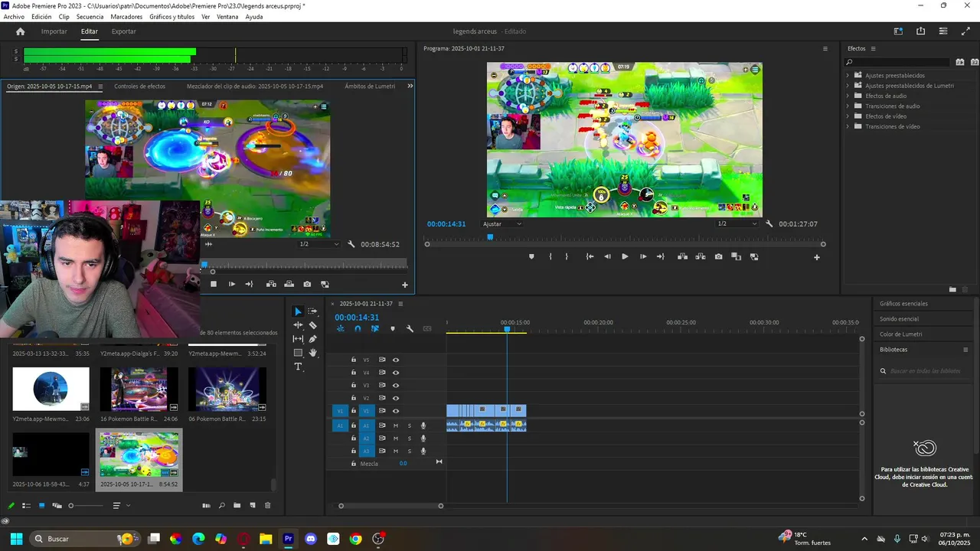This screenshot has width=980, height=551.
Task: Solo audio track A2
Action: [x=409, y=439]
